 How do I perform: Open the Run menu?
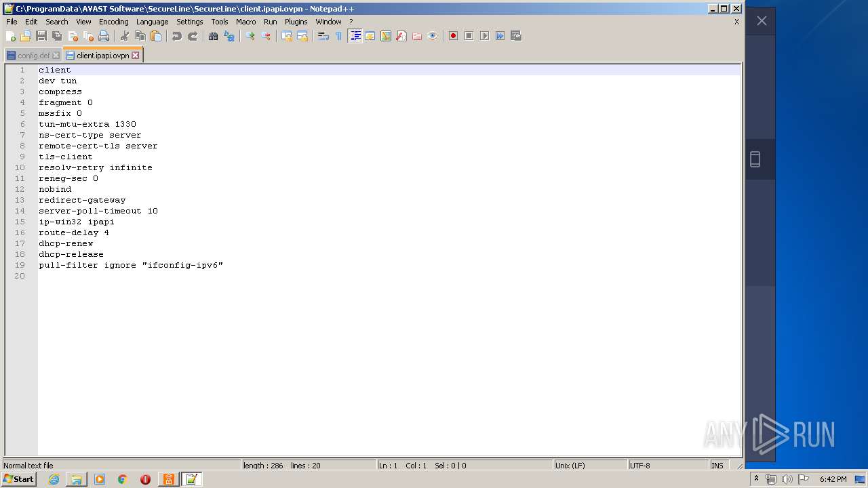(271, 22)
